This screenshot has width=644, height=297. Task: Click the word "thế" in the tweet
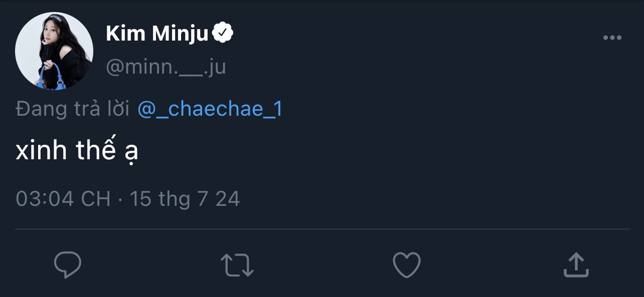click(x=96, y=150)
